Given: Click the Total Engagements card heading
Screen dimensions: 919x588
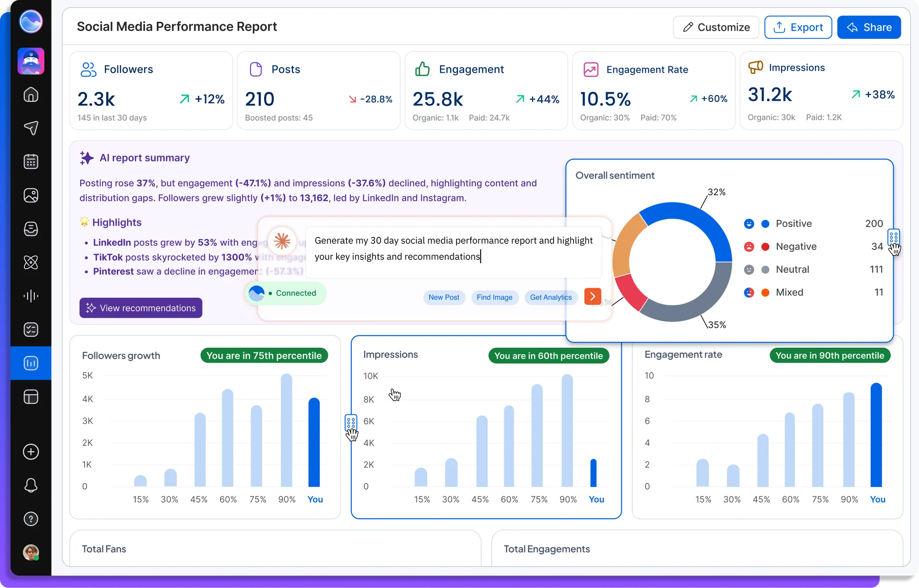Looking at the screenshot, I should [x=547, y=549].
